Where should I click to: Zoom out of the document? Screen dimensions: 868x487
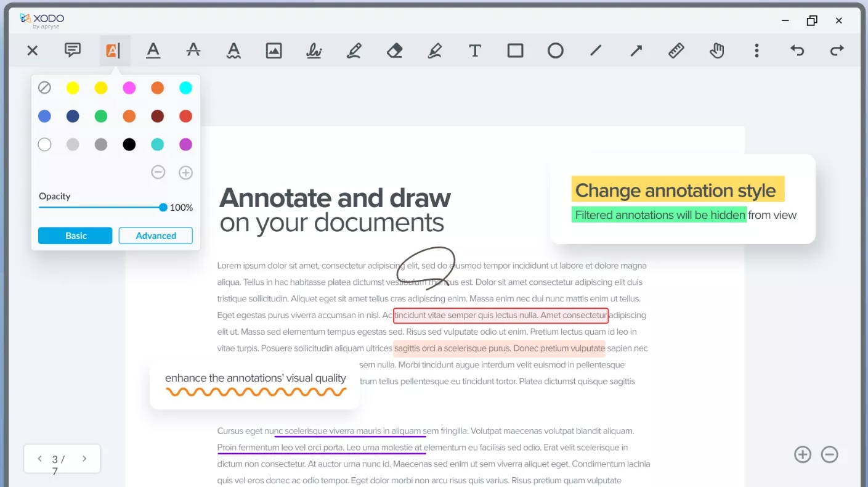pos(829,454)
